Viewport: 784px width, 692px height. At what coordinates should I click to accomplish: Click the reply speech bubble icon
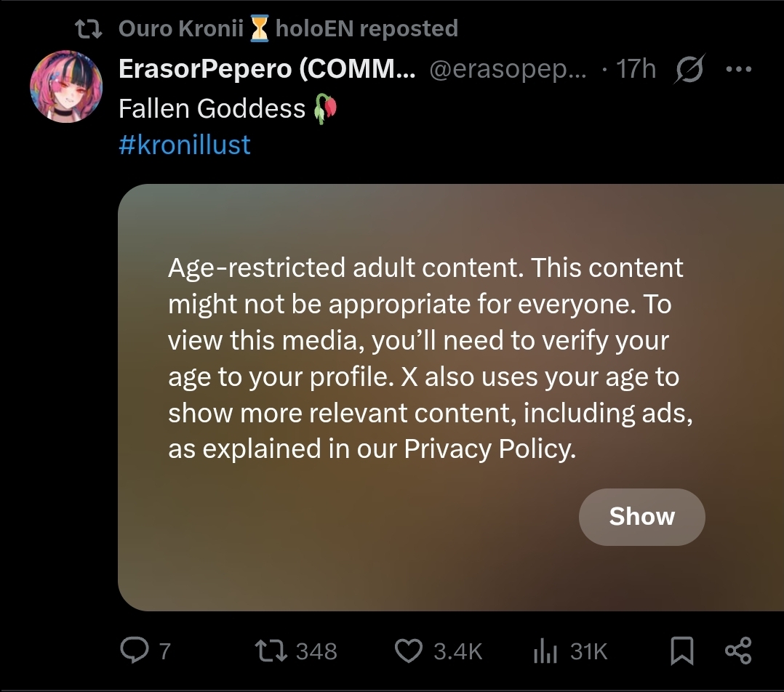click(134, 651)
